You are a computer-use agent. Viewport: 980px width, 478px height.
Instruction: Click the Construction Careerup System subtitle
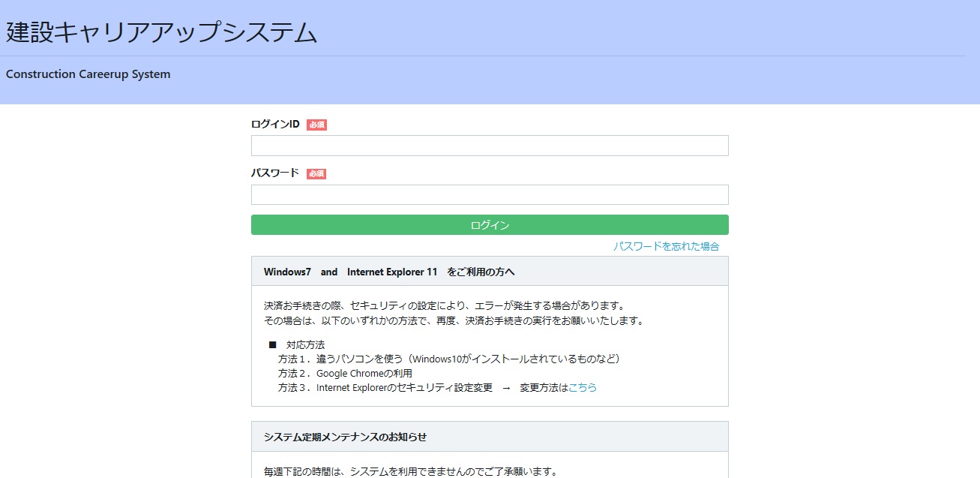click(x=88, y=74)
